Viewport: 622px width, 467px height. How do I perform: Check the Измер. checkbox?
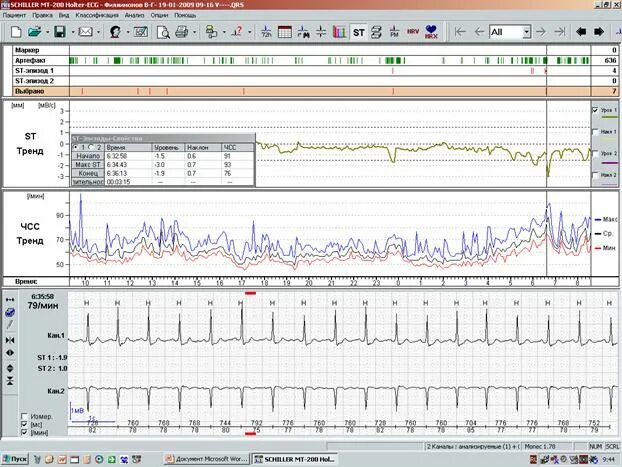point(24,416)
